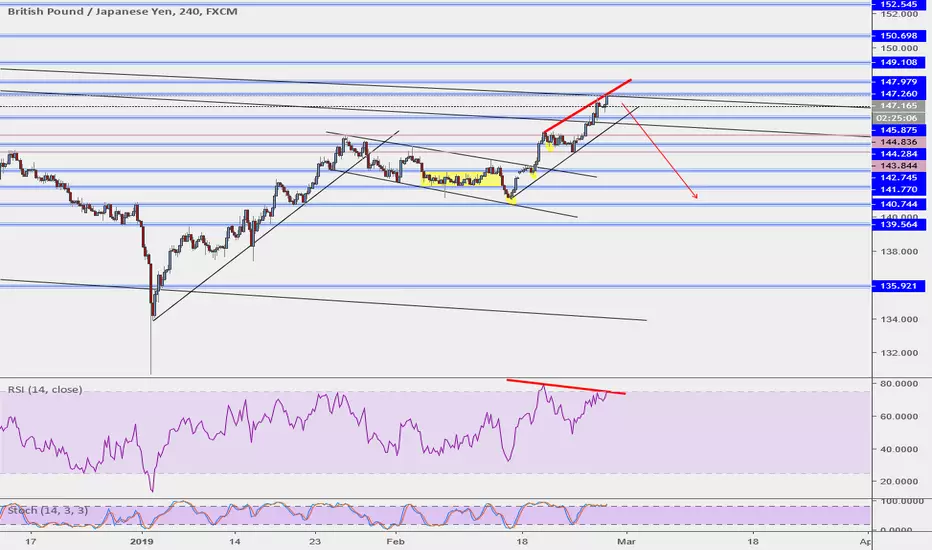The width and height of the screenshot is (932, 550).
Task: Select the 23 date on the time axis
Action: 315,541
